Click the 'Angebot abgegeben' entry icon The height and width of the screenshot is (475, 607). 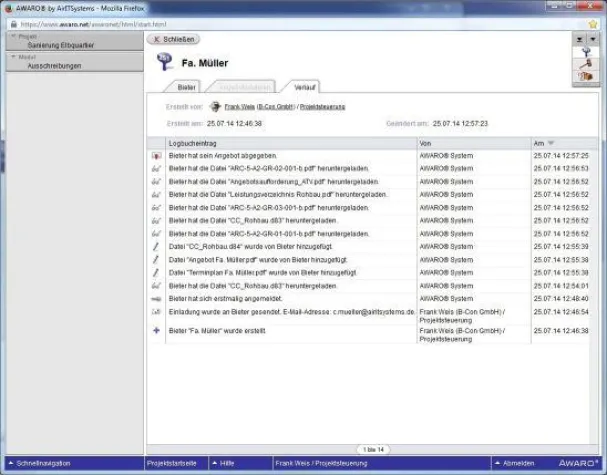click(156, 156)
